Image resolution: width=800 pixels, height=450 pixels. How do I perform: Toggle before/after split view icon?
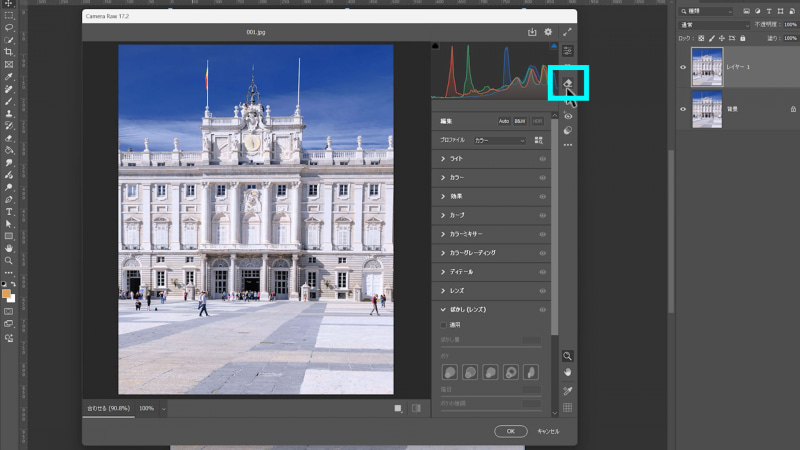[x=416, y=408]
